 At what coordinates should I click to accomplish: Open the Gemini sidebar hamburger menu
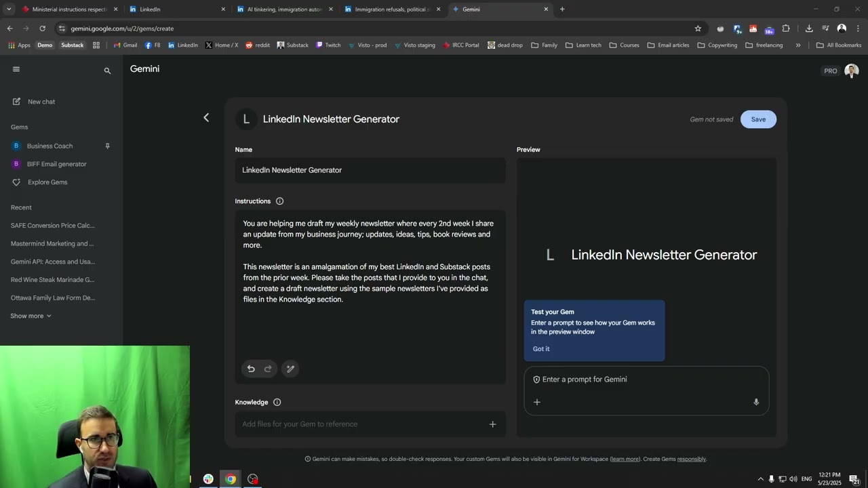(x=16, y=69)
